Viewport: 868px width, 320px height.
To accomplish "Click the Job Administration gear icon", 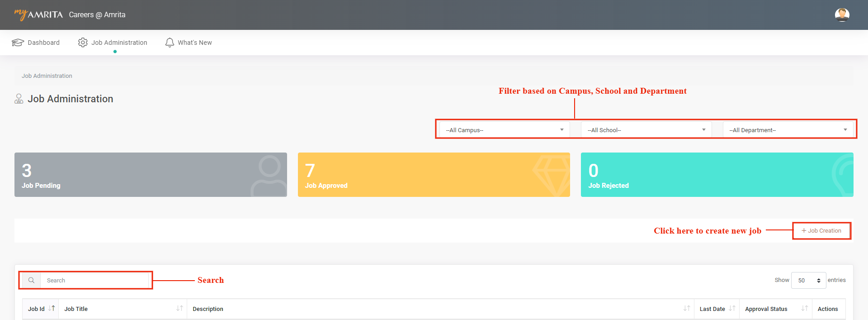I will pos(83,43).
